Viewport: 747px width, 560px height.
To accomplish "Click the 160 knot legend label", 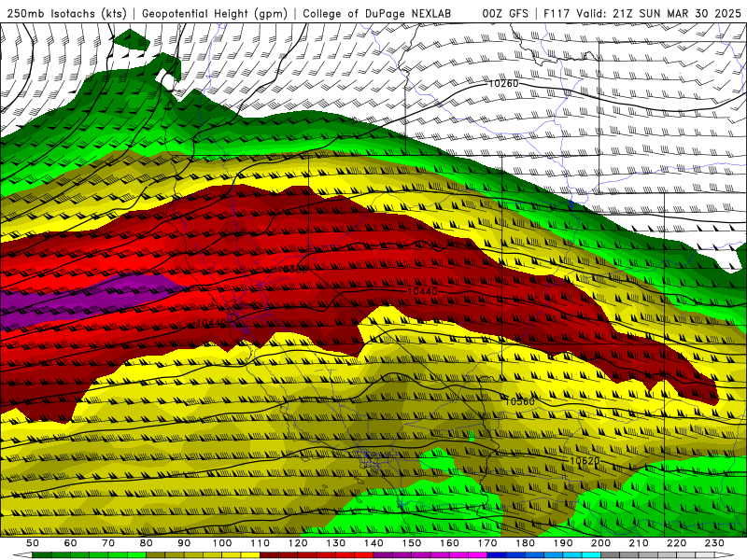I will pyautogui.click(x=449, y=543).
